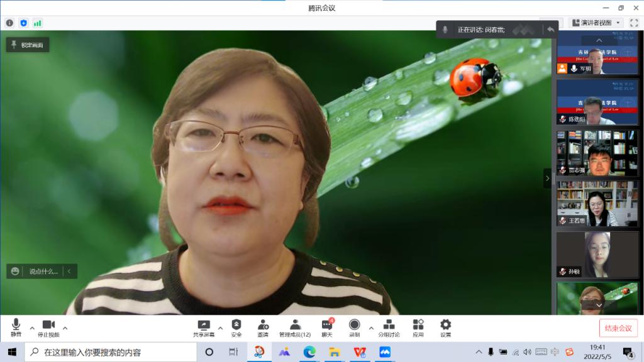Click the Share Screen (共享屏幕) icon

point(204,326)
